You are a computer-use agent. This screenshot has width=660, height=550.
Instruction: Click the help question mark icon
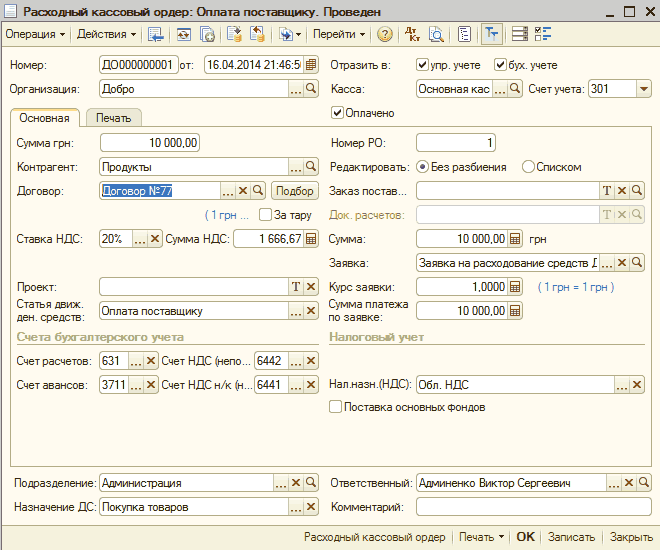point(385,34)
